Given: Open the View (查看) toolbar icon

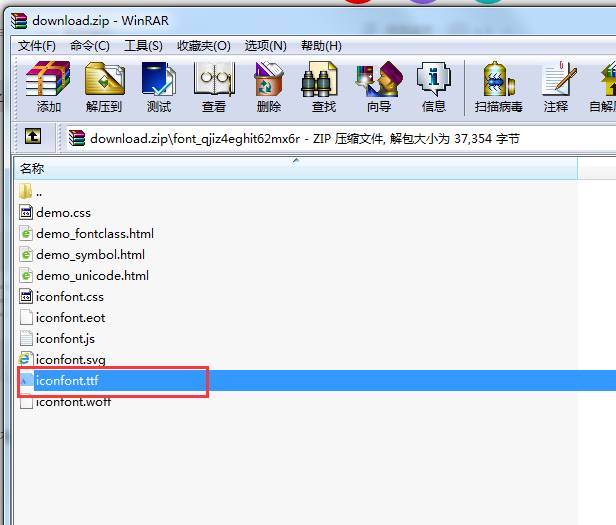Looking at the screenshot, I should coord(214,79).
